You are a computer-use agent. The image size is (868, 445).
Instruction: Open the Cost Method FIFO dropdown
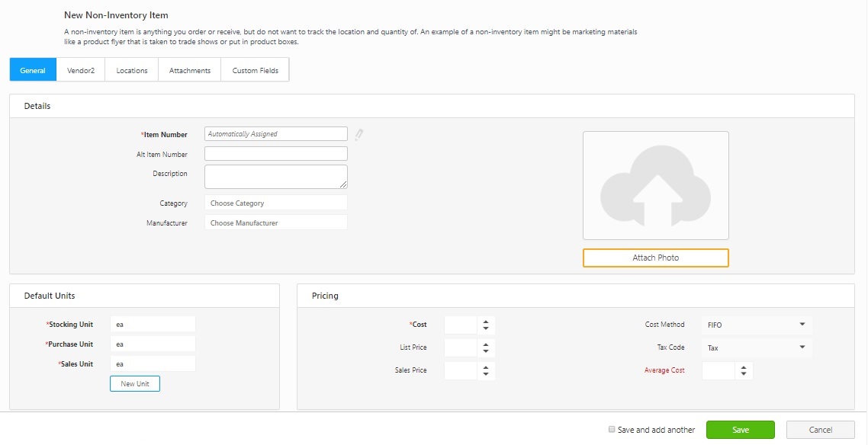point(756,325)
